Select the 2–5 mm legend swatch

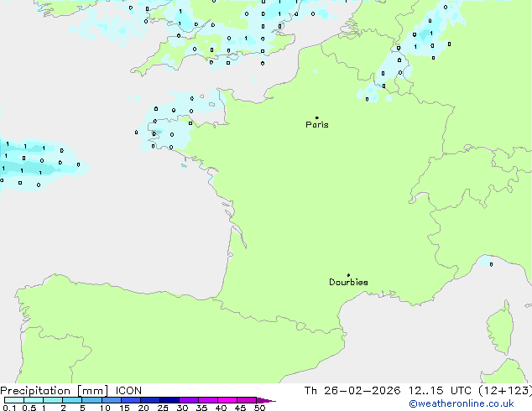click(72, 400)
